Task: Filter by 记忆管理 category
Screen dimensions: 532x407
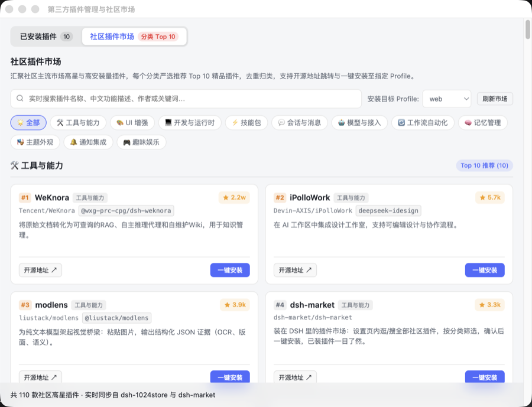Action: [483, 122]
